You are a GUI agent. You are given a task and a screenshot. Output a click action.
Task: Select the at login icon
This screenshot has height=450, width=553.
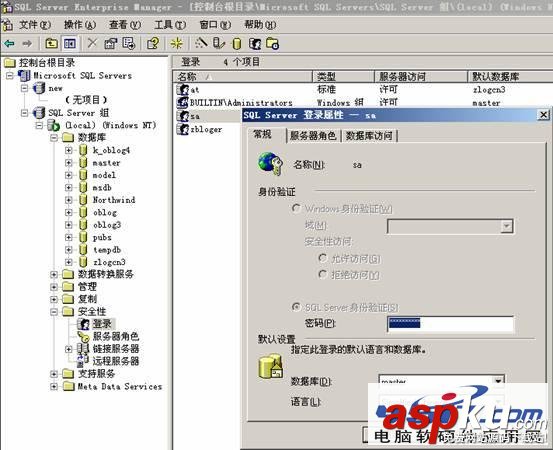tap(183, 90)
